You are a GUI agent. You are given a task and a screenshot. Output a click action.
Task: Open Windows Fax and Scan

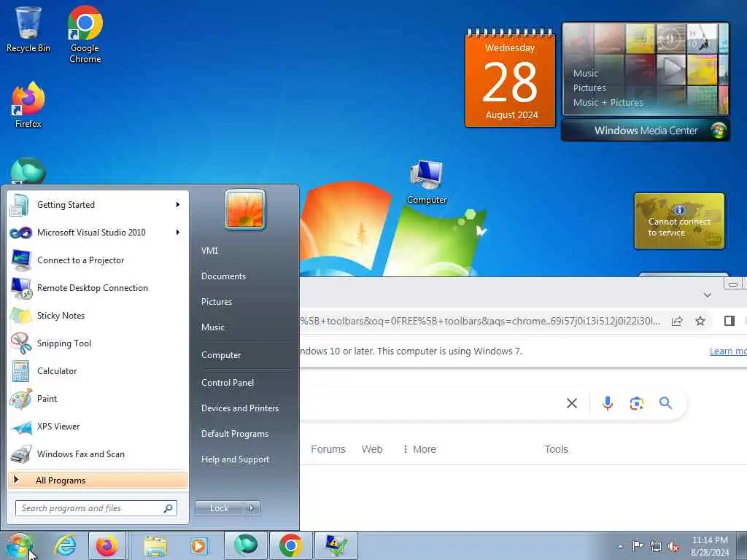98,454
